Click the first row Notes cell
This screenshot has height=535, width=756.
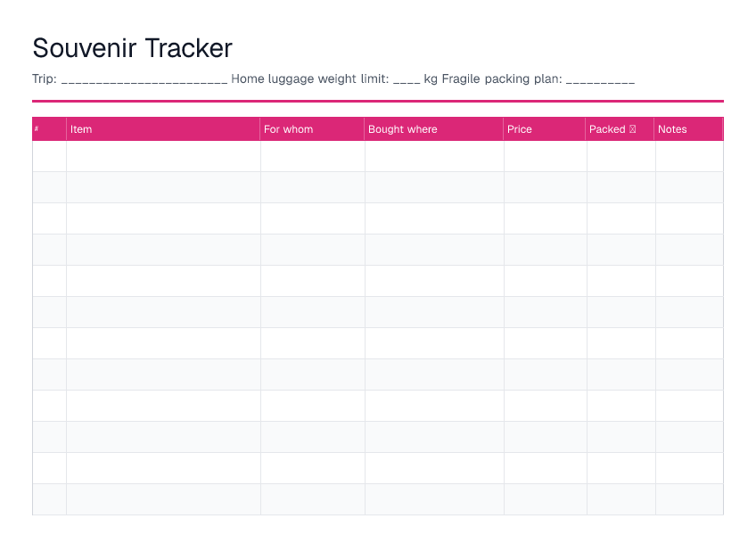pyautogui.click(x=689, y=156)
